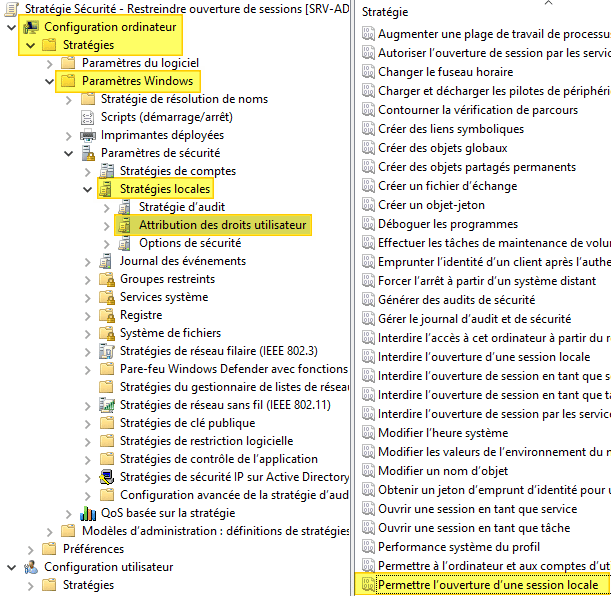Expand the Stratégies de restriction logicielle node
Viewport: 611px width, 596px height.
[x=88, y=441]
